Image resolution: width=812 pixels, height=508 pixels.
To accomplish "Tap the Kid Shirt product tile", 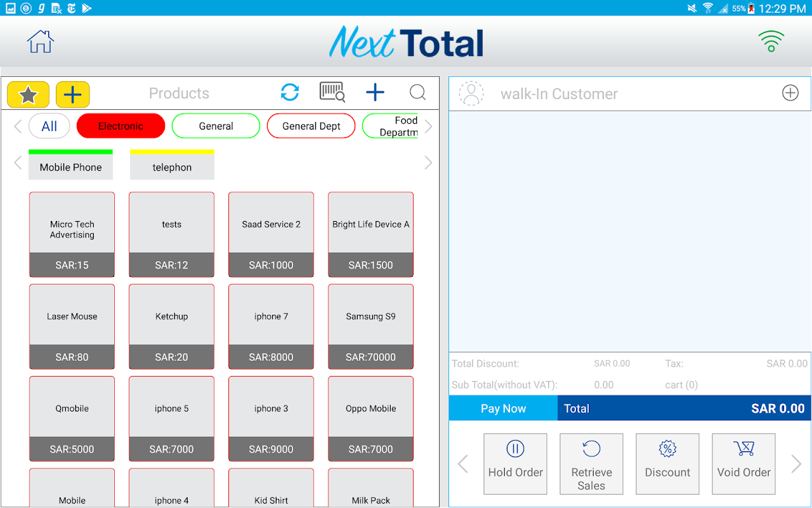I will click(x=271, y=488).
